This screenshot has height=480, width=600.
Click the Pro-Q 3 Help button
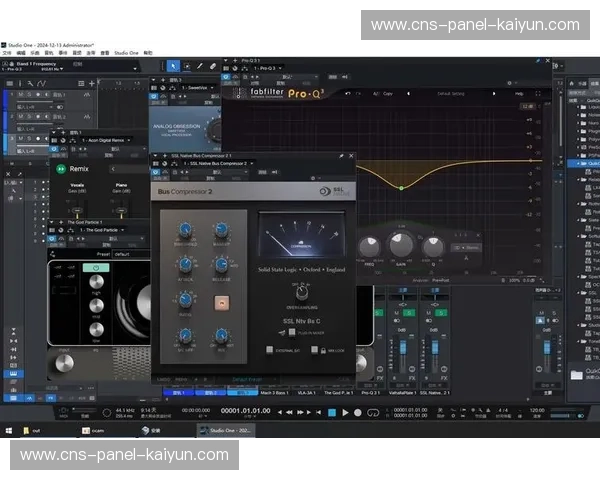click(x=518, y=93)
